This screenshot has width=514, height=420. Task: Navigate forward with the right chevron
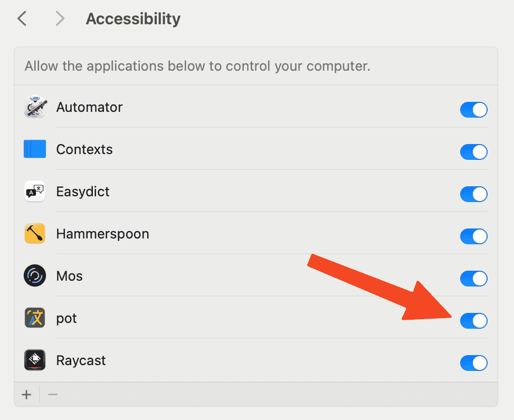(x=60, y=18)
